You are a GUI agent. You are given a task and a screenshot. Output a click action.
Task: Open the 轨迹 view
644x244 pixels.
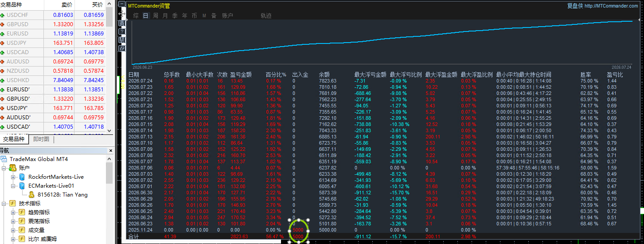tap(266, 16)
